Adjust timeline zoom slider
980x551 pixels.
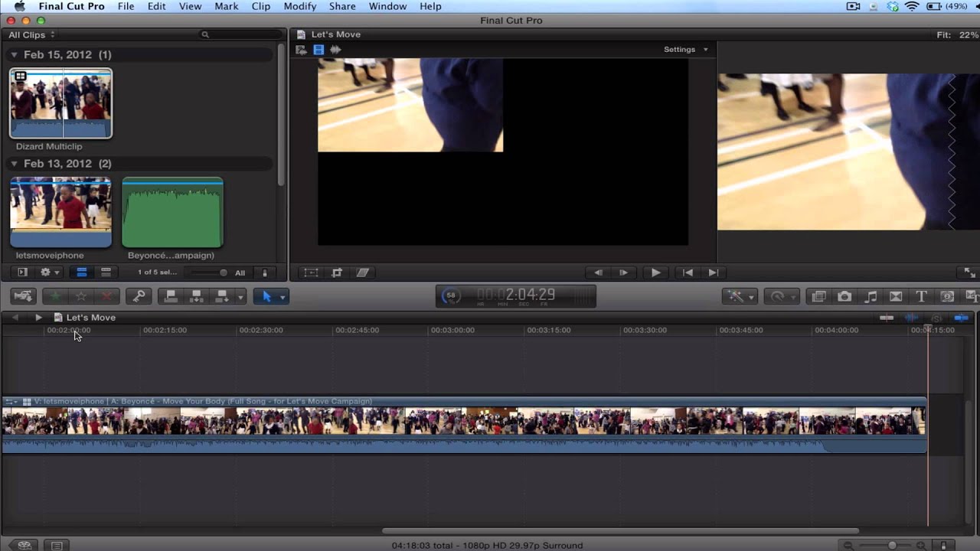884,546
